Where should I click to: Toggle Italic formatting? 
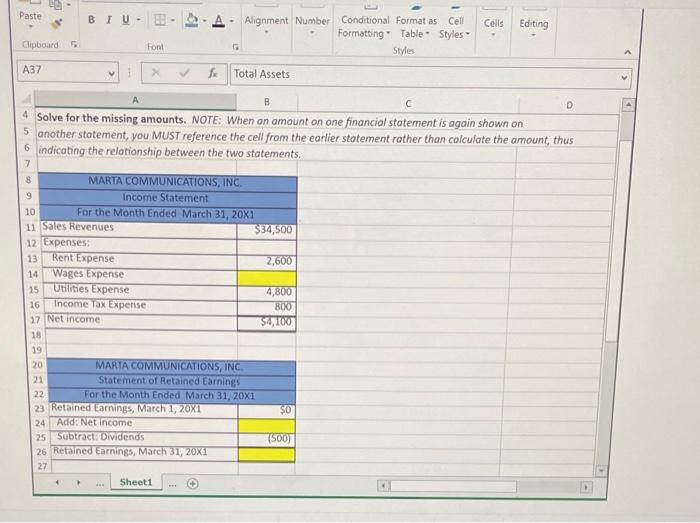tap(108, 20)
